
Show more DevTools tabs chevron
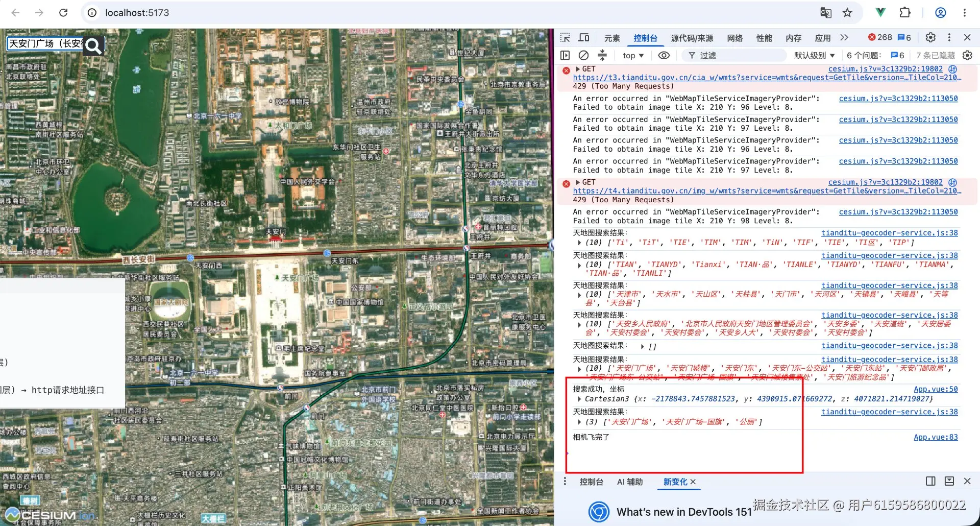point(844,38)
